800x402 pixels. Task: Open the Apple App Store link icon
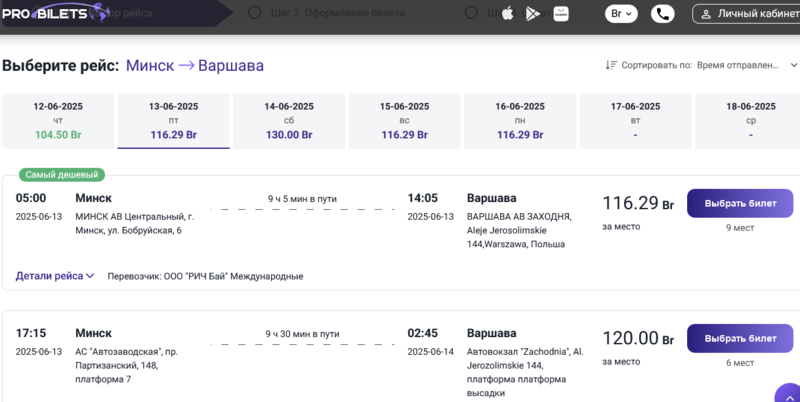(507, 14)
